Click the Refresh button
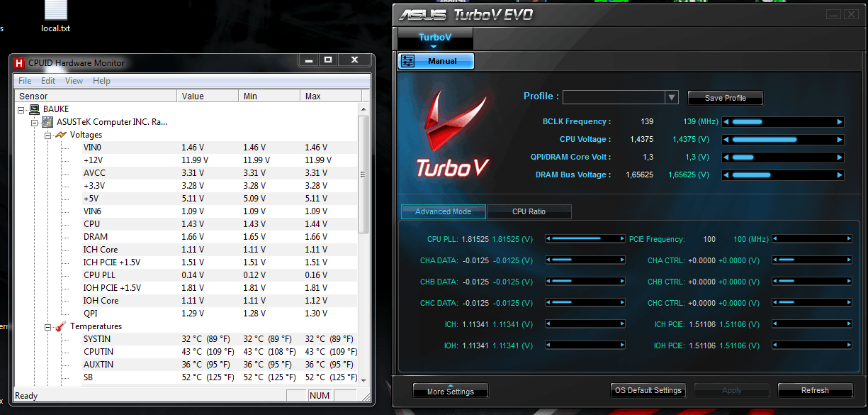The width and height of the screenshot is (868, 415). tap(814, 390)
